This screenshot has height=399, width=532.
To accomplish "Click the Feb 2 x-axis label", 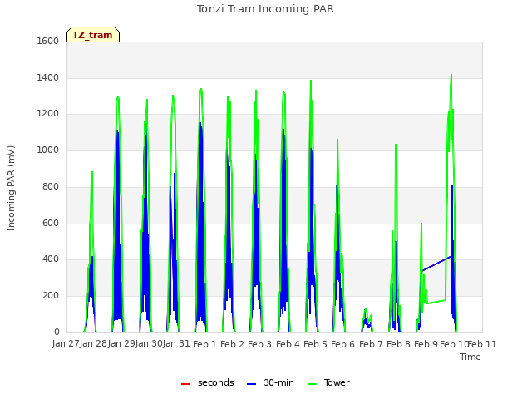I will click(x=232, y=344).
